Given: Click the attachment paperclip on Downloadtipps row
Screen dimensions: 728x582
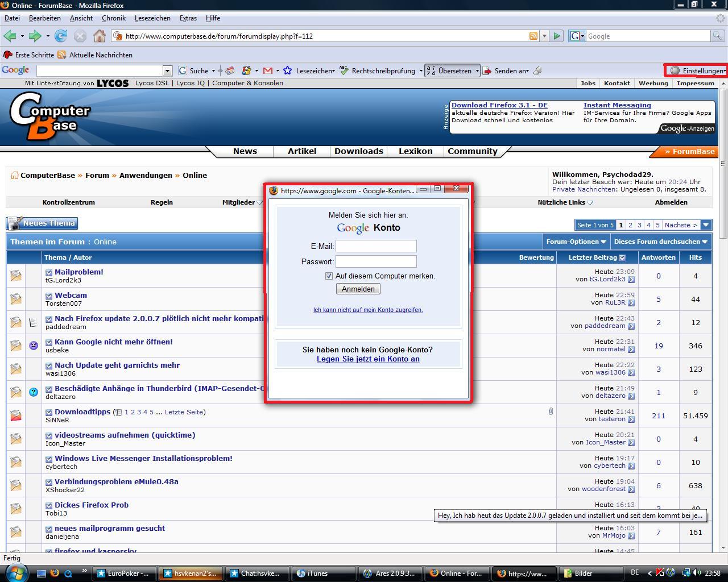Looking at the screenshot, I should (551, 411).
